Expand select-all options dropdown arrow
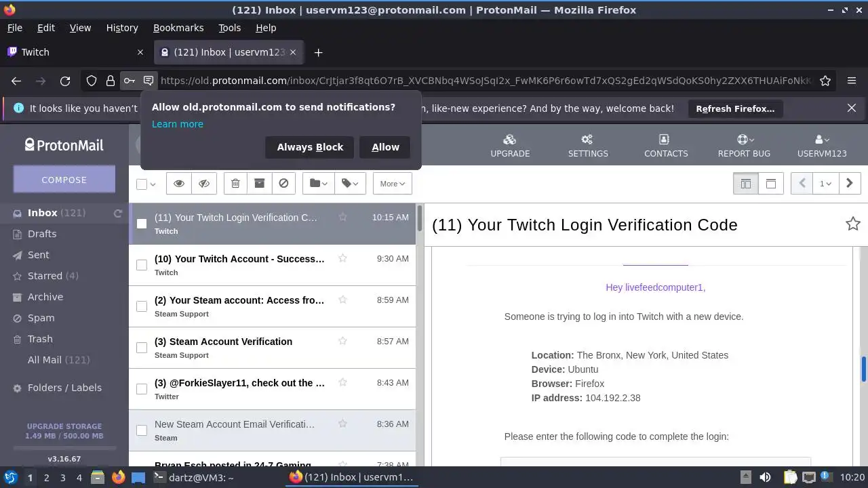Image resolution: width=868 pixels, height=488 pixels. [153, 184]
